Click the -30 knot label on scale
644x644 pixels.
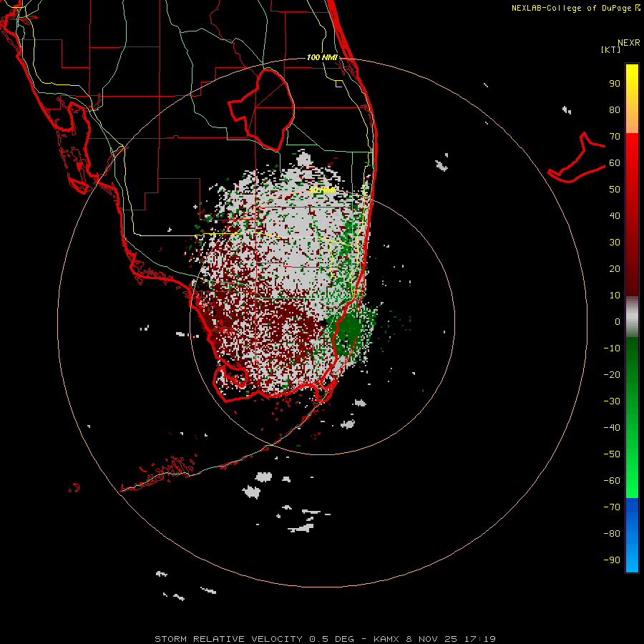612,401
